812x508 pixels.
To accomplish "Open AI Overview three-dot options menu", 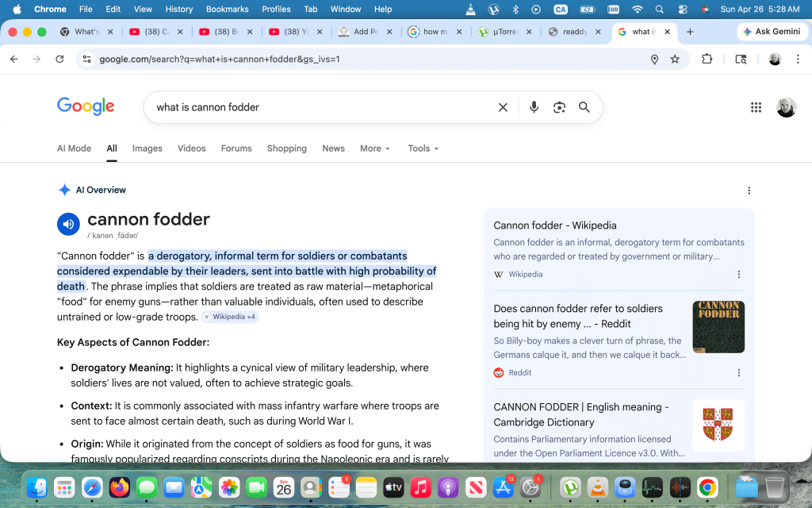I will point(749,190).
